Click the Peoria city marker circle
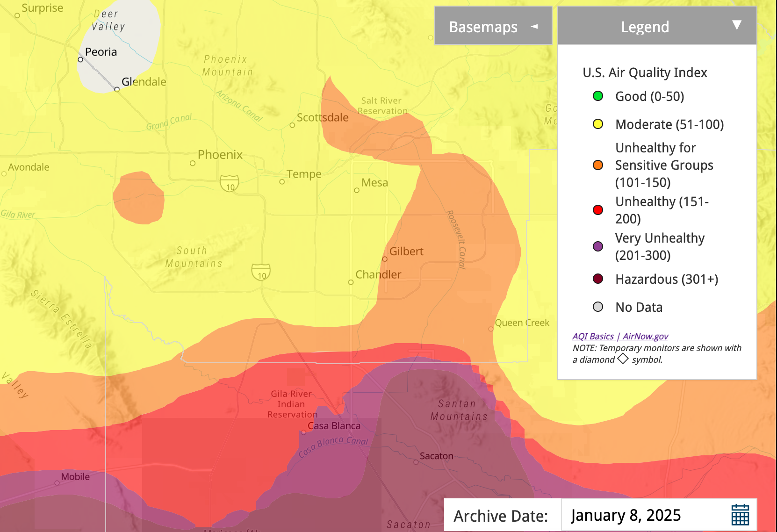The image size is (777, 532). [x=80, y=59]
